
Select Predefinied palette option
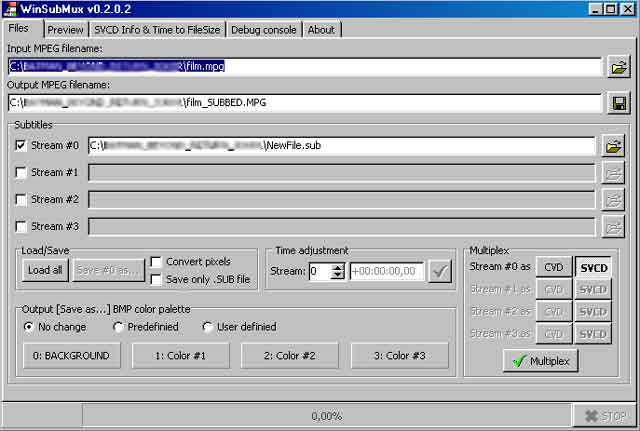coord(118,327)
